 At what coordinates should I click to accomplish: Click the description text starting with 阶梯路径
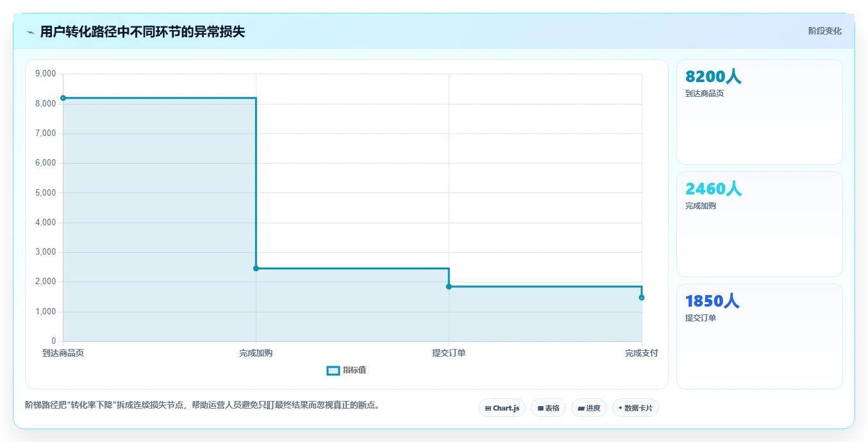tap(202, 405)
